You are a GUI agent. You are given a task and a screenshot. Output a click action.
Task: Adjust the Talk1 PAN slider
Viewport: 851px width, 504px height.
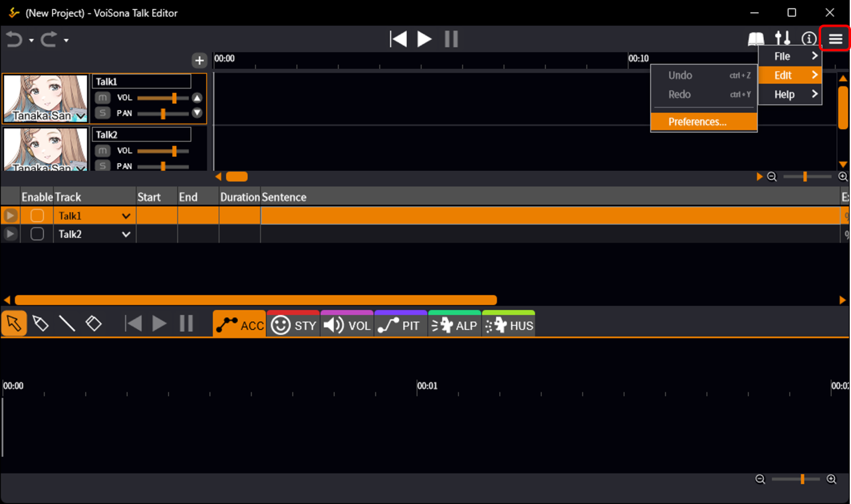pos(163,114)
